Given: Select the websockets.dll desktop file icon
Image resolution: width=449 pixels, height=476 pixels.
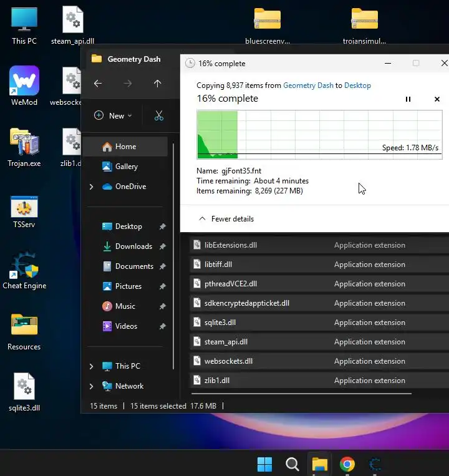Looking at the screenshot, I should (66, 86).
